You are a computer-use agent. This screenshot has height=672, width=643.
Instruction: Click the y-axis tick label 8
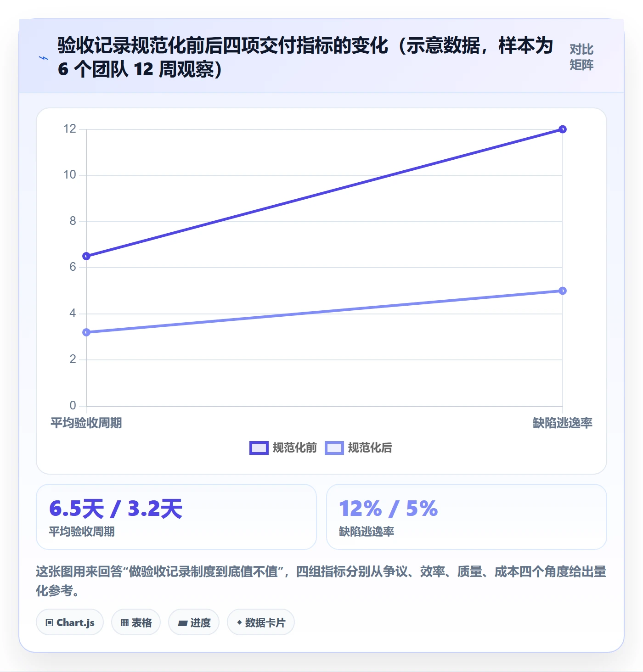pyautogui.click(x=73, y=221)
